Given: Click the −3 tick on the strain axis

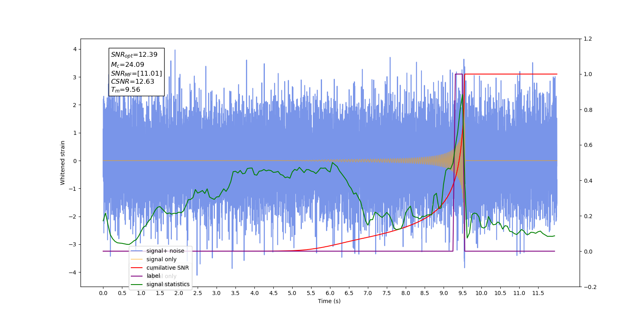Looking at the screenshot, I should [x=73, y=244].
